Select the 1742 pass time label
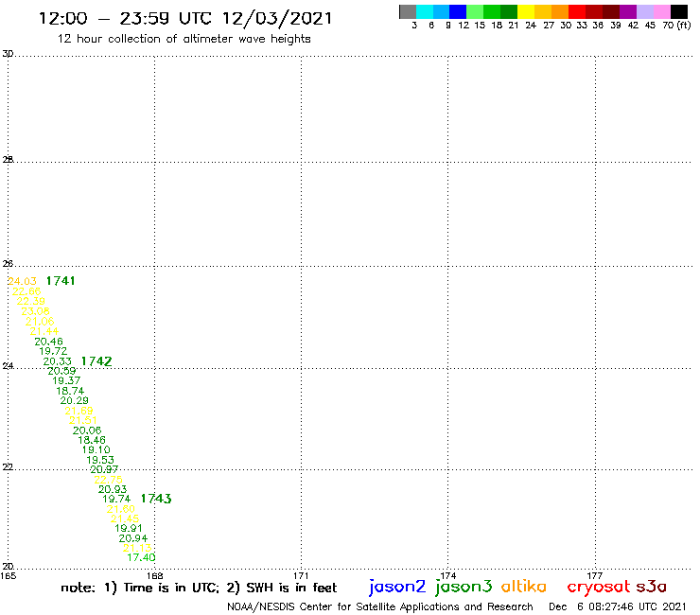The height and width of the screenshot is (615, 700). (96, 361)
